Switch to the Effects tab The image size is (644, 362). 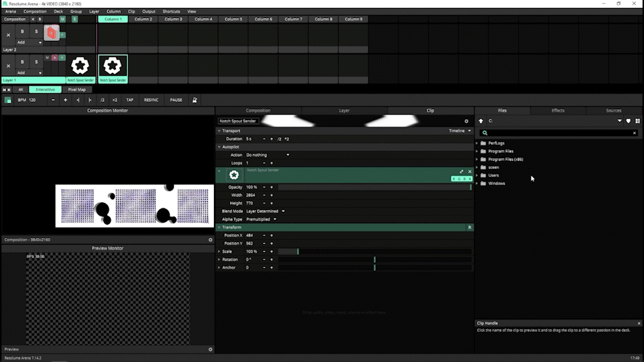point(557,111)
